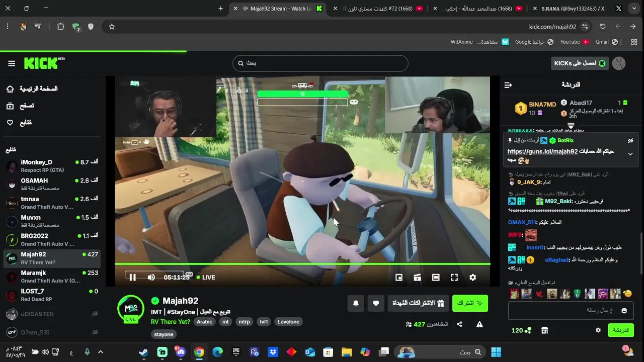
Task: Open chat settings gear icon
Action: point(598,330)
